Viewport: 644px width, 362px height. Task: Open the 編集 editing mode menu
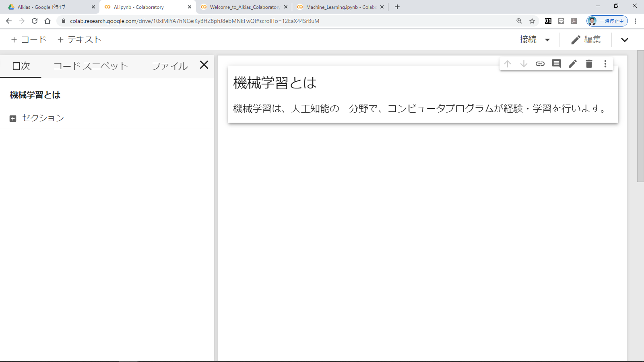[586, 40]
